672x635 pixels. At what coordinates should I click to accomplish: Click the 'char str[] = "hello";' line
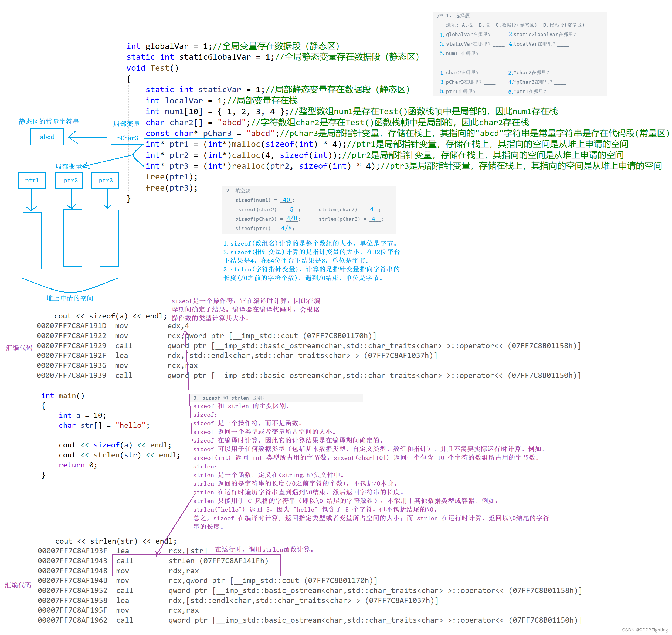coord(104,426)
